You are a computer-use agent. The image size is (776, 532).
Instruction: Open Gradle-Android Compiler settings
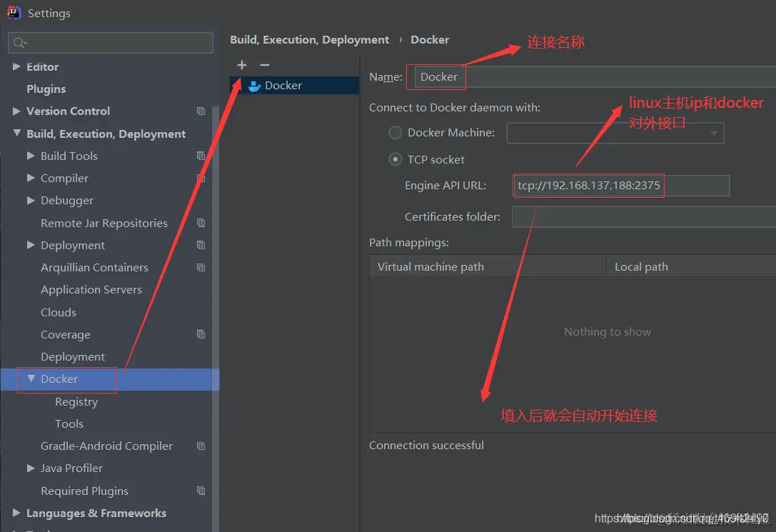point(106,446)
